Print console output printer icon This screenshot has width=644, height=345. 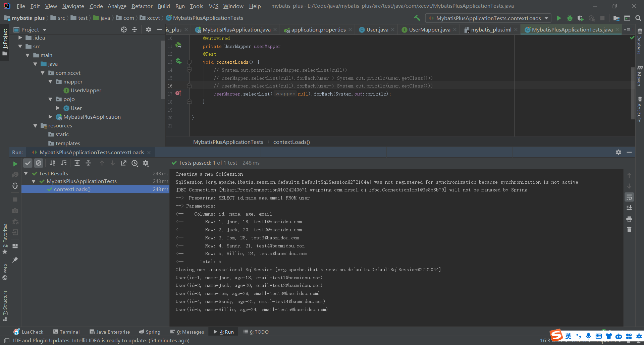(629, 219)
